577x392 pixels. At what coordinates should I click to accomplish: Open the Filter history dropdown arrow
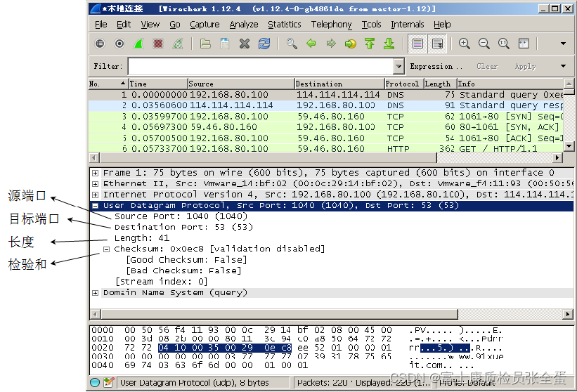coord(398,67)
